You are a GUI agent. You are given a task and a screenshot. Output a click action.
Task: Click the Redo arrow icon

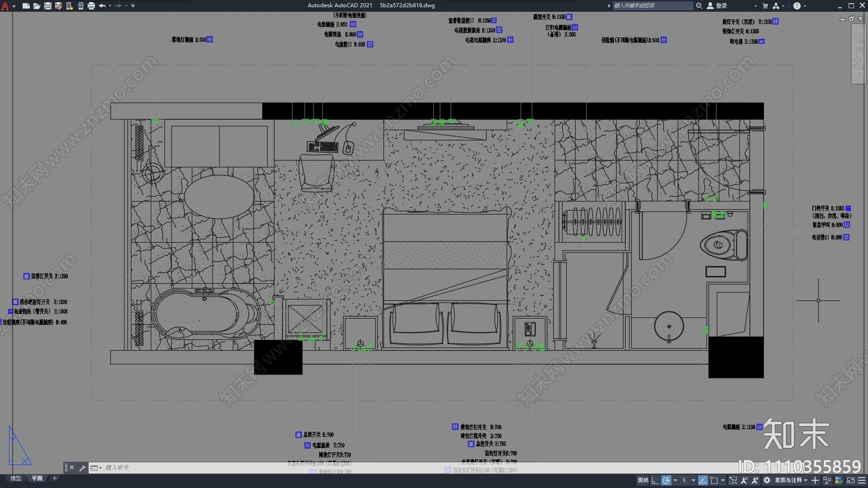(x=118, y=6)
